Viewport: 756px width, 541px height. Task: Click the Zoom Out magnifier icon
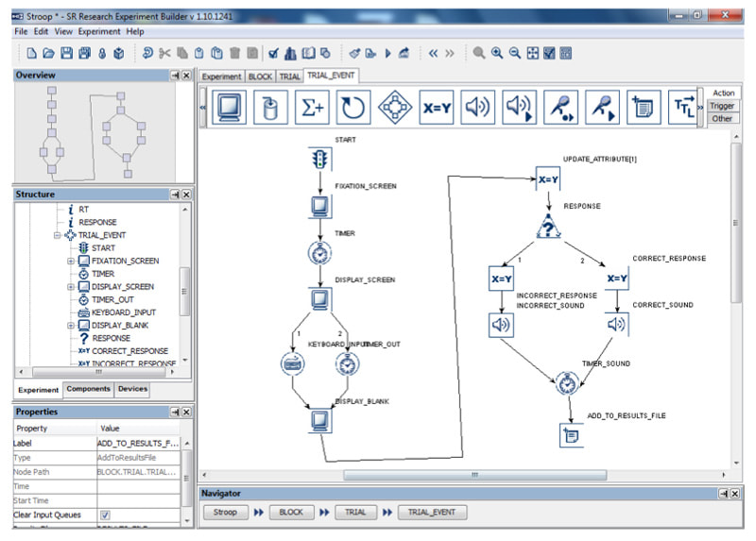coord(514,53)
